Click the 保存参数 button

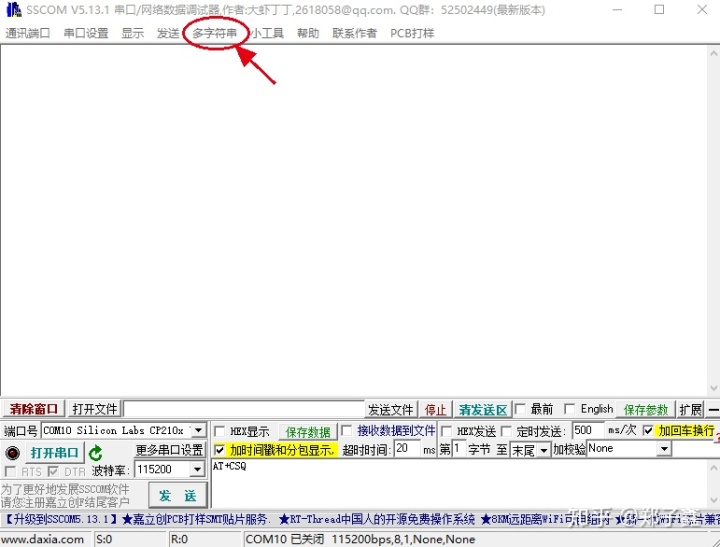(646, 409)
